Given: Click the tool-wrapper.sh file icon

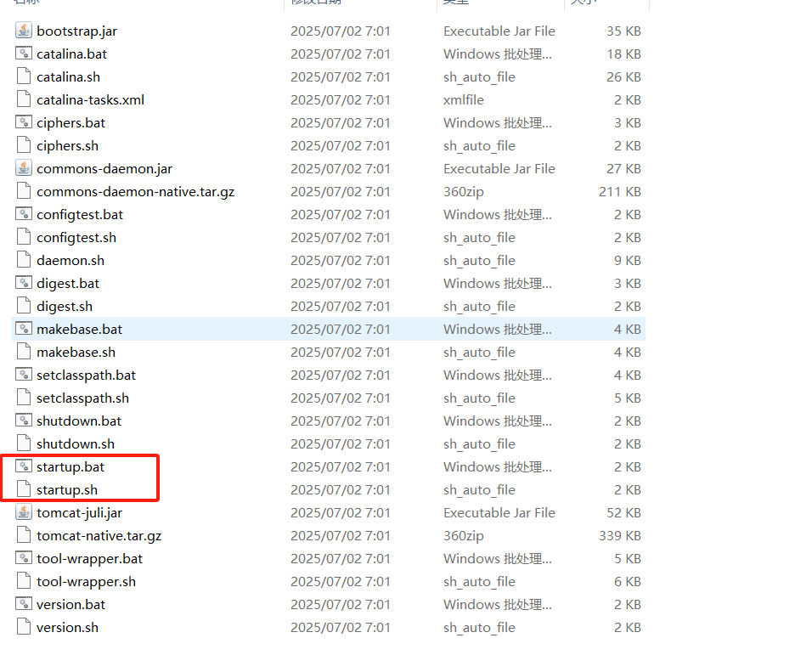Looking at the screenshot, I should click(x=24, y=581).
